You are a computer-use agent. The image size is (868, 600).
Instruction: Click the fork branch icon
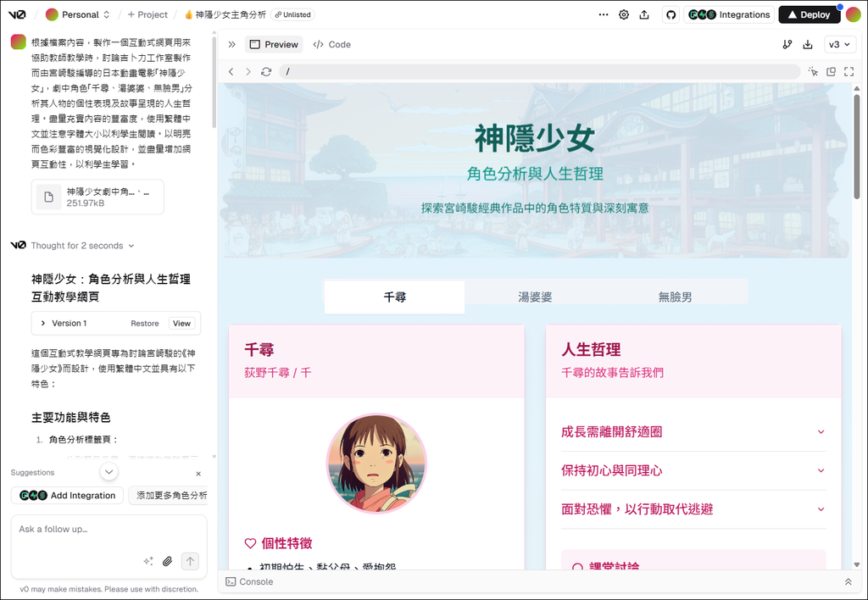pos(787,44)
